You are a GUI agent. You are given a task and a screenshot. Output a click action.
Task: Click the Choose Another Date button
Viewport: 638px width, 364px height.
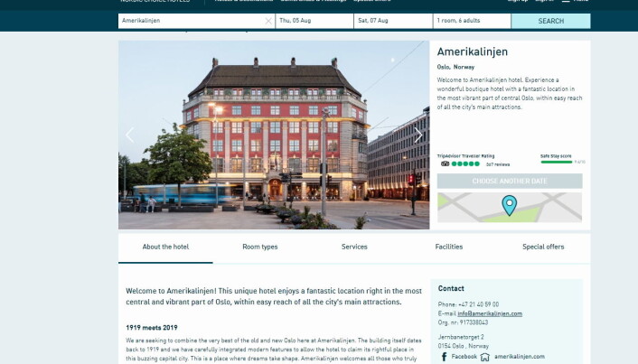tap(510, 181)
